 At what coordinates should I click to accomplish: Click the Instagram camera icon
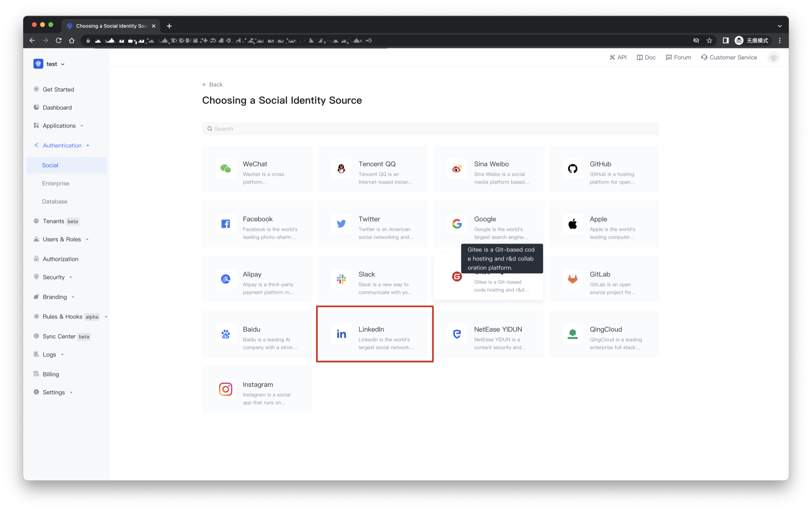[225, 389]
